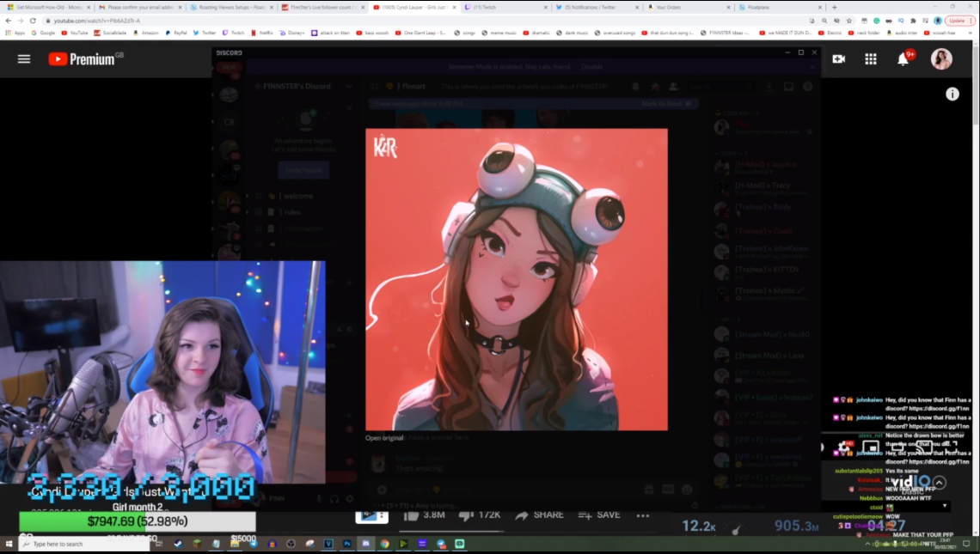Open the YouTube create video camera icon
Screen dimensions: 980x554
(x=839, y=58)
